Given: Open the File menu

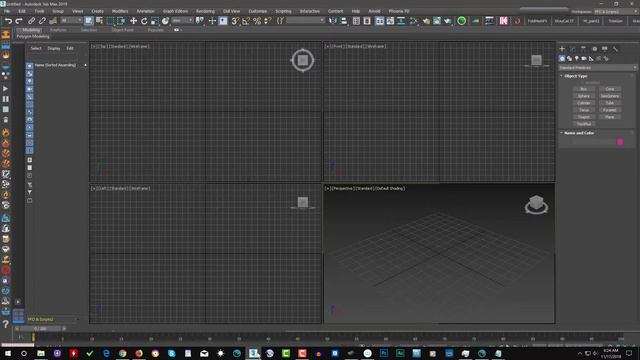Looking at the screenshot, I should pyautogui.click(x=7, y=11).
